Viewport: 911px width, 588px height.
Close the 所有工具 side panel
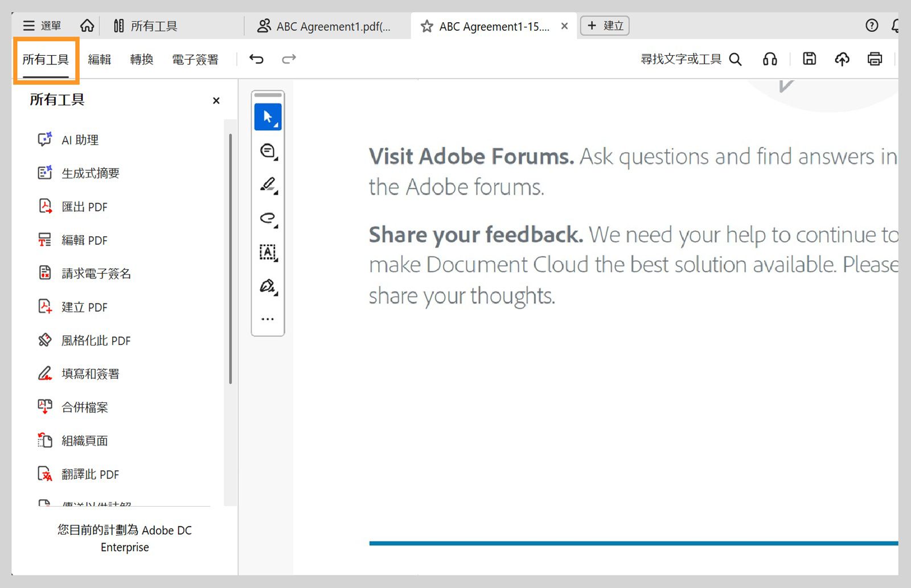pyautogui.click(x=216, y=101)
